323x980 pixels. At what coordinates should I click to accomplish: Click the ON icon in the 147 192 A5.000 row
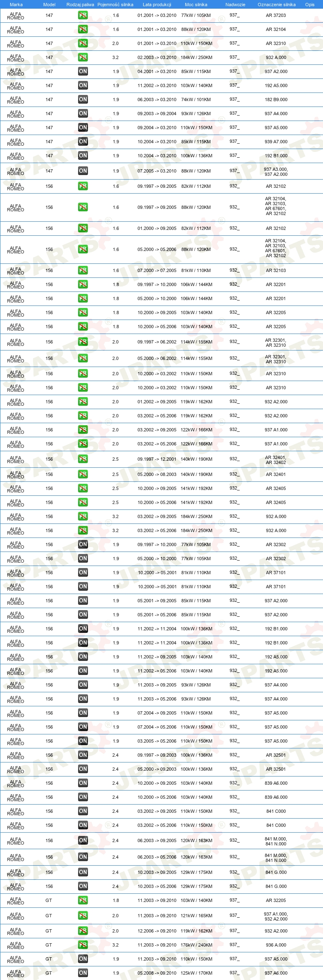tap(83, 85)
